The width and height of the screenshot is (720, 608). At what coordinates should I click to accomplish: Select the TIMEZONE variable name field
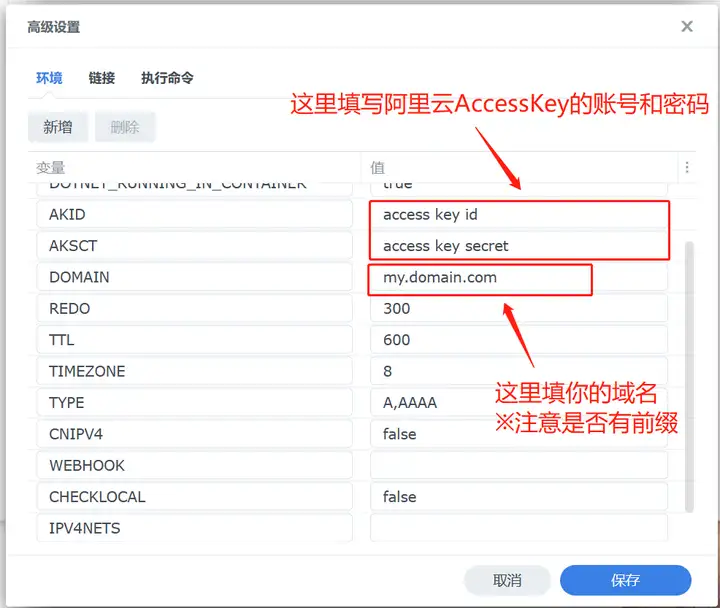click(194, 371)
